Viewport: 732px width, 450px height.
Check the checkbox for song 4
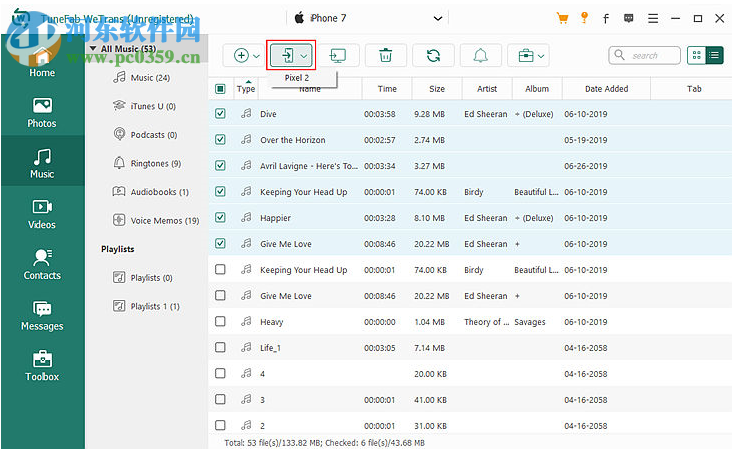pos(220,373)
